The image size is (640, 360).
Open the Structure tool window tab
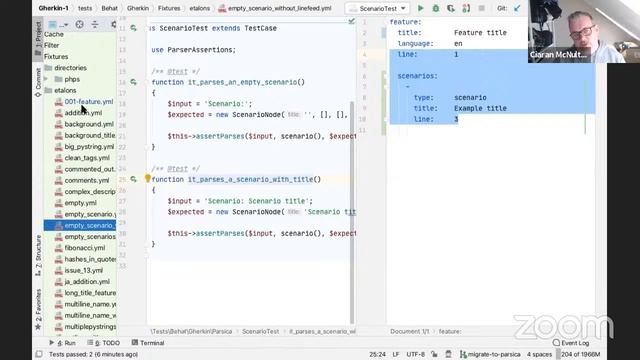(x=38, y=256)
